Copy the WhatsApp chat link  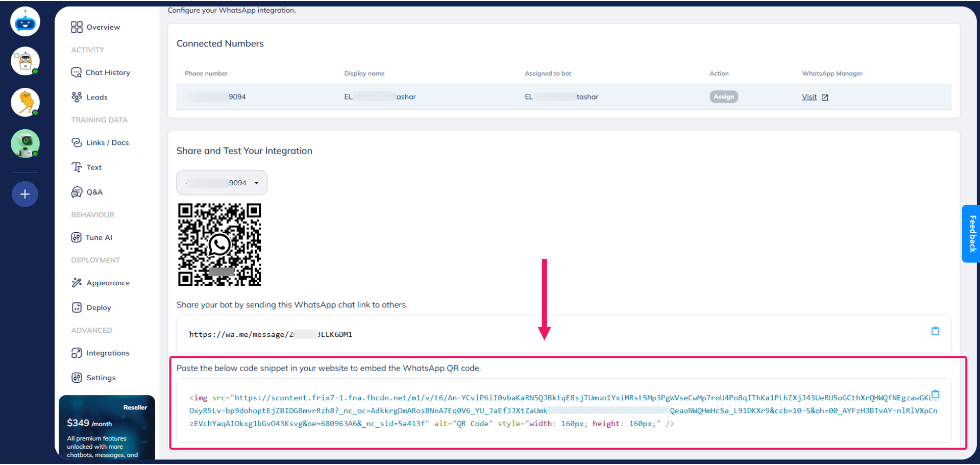(936, 331)
